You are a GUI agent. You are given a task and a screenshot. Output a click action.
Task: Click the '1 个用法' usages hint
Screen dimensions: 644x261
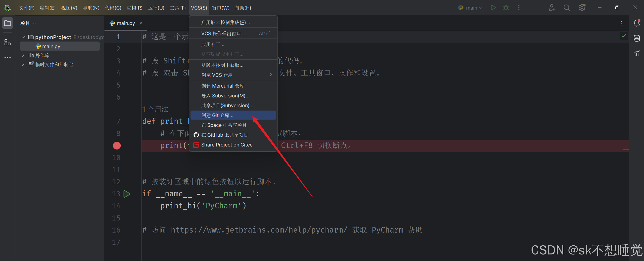(155, 109)
